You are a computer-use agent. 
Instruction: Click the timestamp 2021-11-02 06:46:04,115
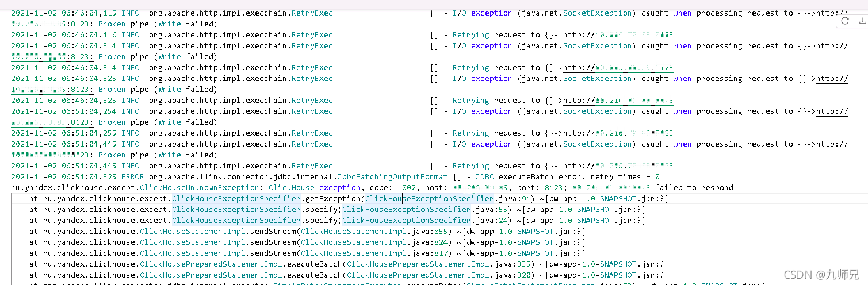point(64,13)
